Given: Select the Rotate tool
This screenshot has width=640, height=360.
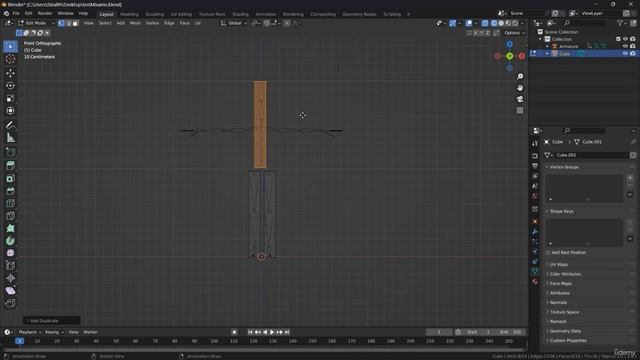Looking at the screenshot, I should click(x=10, y=86).
